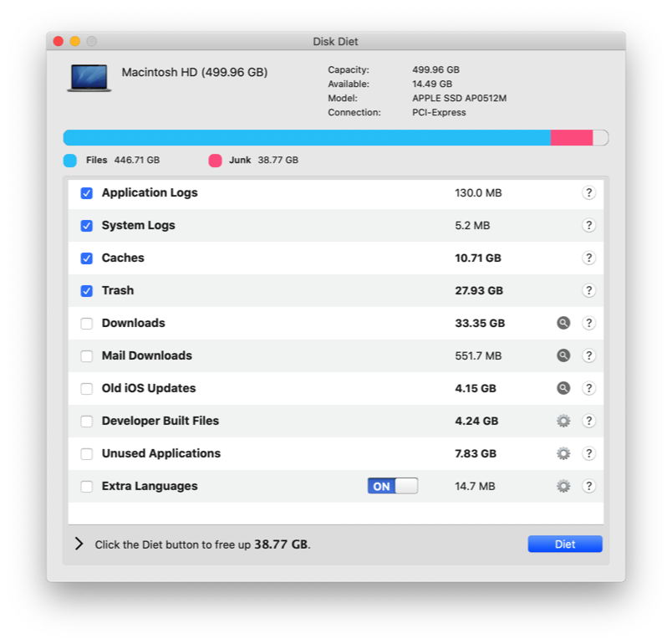Select the Application Logs label
The image size is (672, 644).
[150, 193]
